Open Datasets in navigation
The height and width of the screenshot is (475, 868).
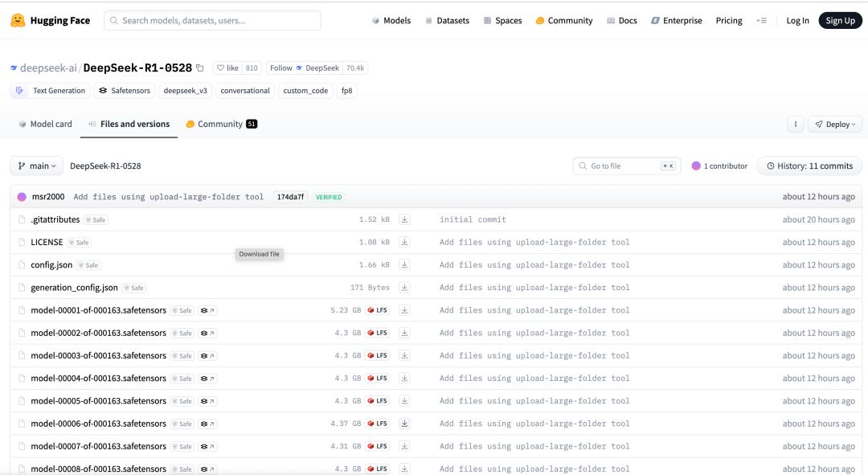click(448, 20)
